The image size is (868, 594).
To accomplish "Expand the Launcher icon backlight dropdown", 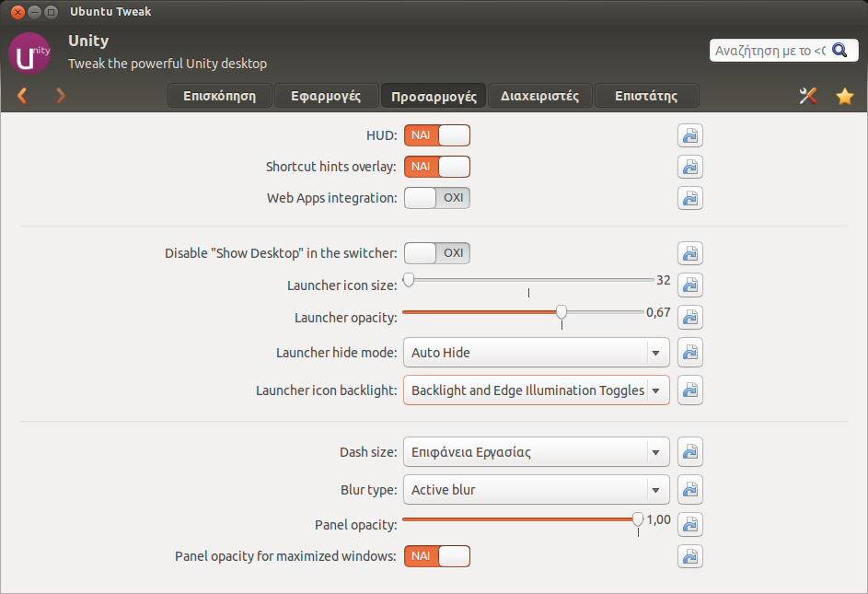I will coord(536,390).
